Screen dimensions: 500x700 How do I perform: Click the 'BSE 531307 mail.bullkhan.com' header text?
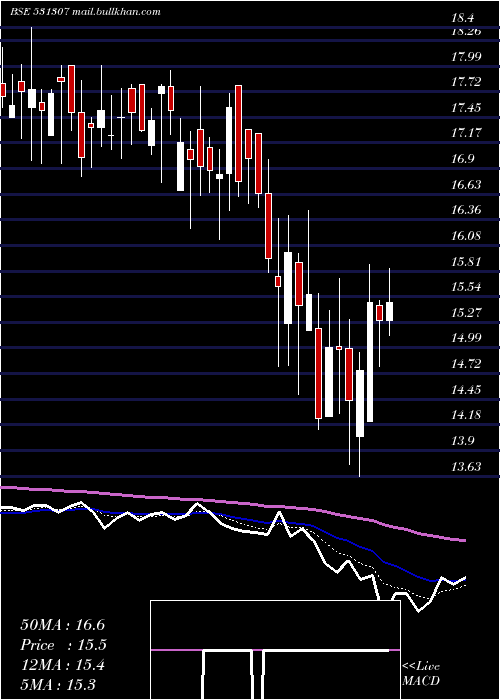(85, 12)
